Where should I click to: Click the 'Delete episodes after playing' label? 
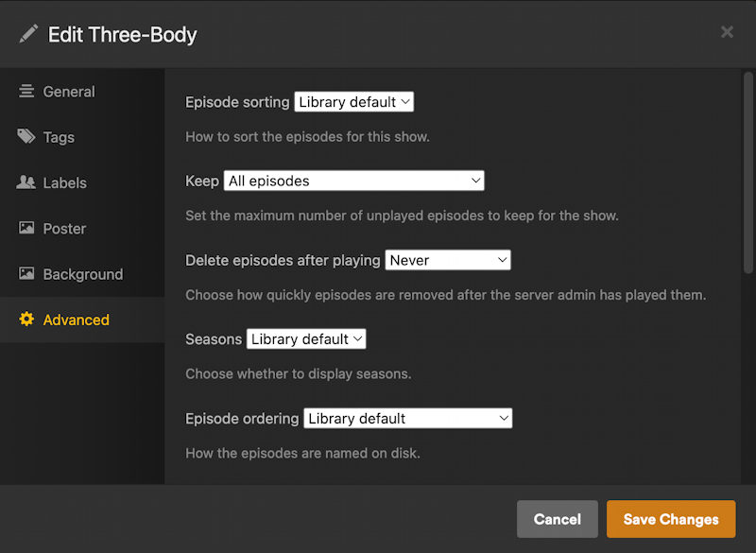point(283,260)
